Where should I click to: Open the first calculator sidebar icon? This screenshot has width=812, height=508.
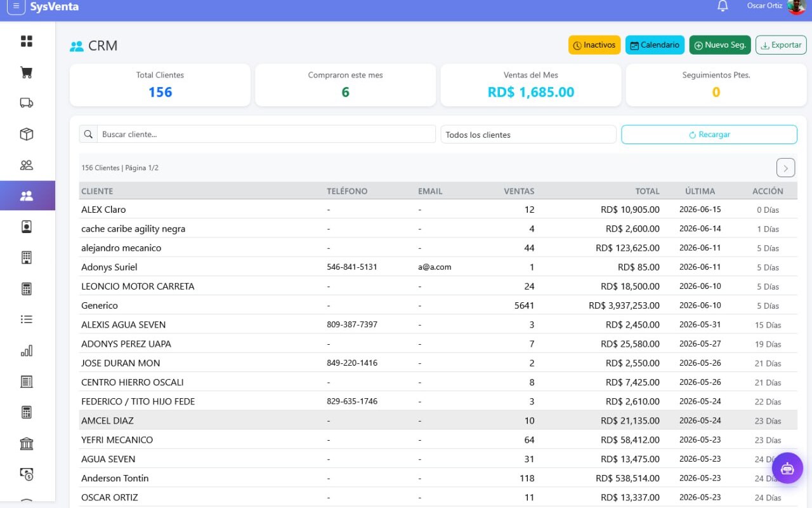pyautogui.click(x=27, y=289)
